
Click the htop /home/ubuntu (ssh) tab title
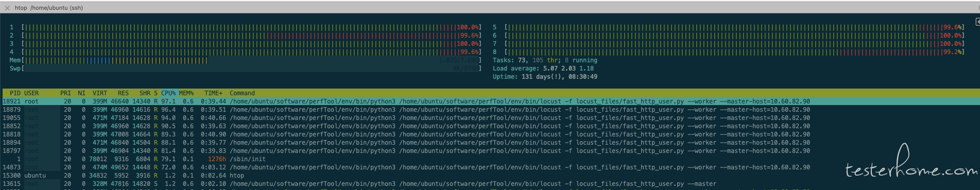48,8
